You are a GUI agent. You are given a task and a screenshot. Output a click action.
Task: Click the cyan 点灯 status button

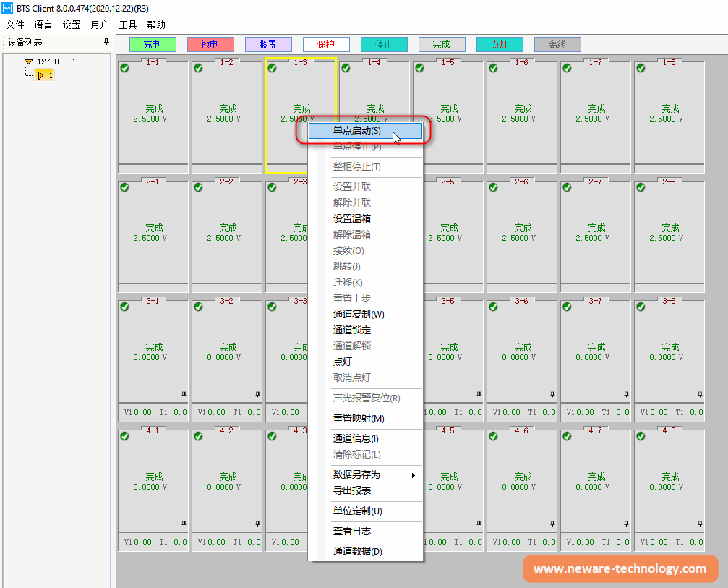pos(500,45)
